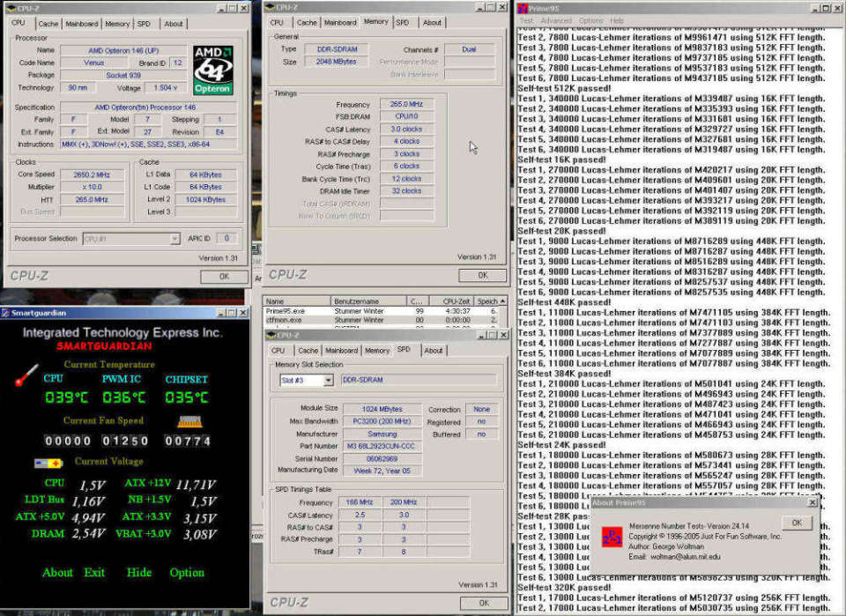Click the CHIPSET temperature 035°C readout

pos(187,397)
